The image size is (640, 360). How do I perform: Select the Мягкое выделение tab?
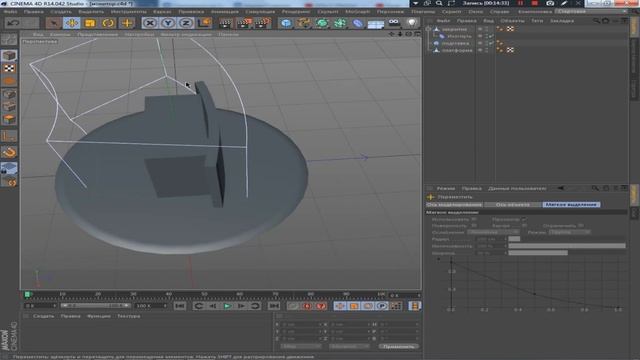[x=571, y=204]
